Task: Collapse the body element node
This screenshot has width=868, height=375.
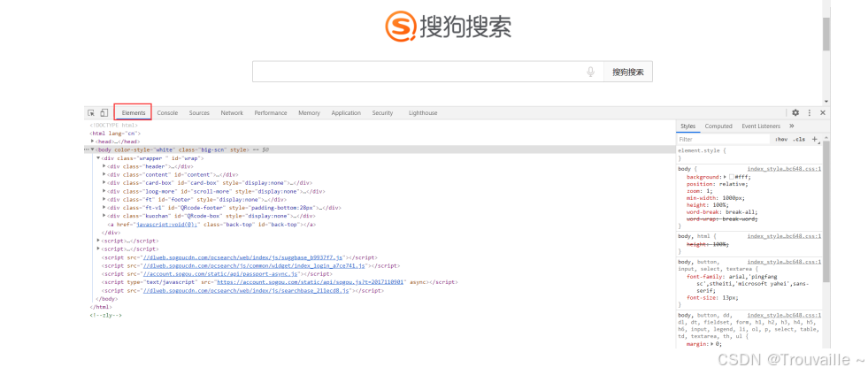Action: click(x=92, y=149)
